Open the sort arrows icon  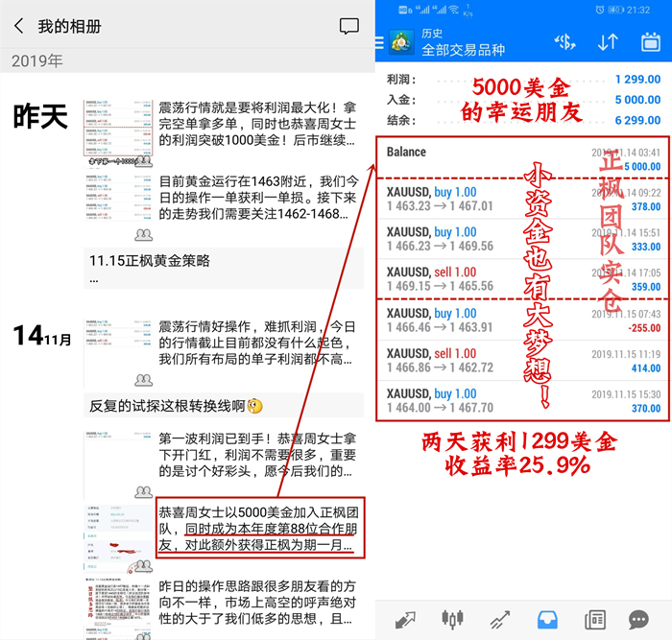[608, 41]
